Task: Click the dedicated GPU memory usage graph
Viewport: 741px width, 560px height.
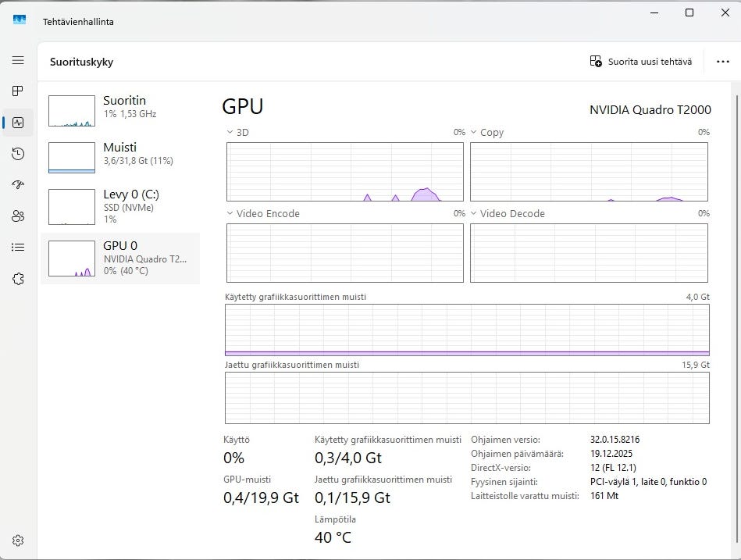Action: tap(467, 330)
